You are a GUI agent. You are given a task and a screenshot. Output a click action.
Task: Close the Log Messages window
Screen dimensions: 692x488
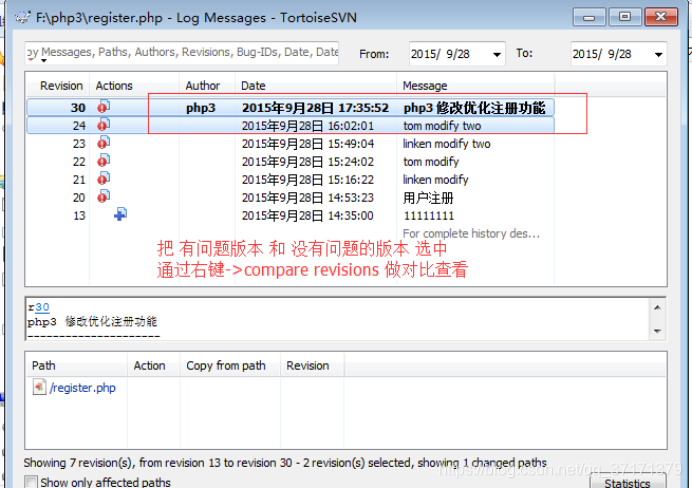click(661, 17)
